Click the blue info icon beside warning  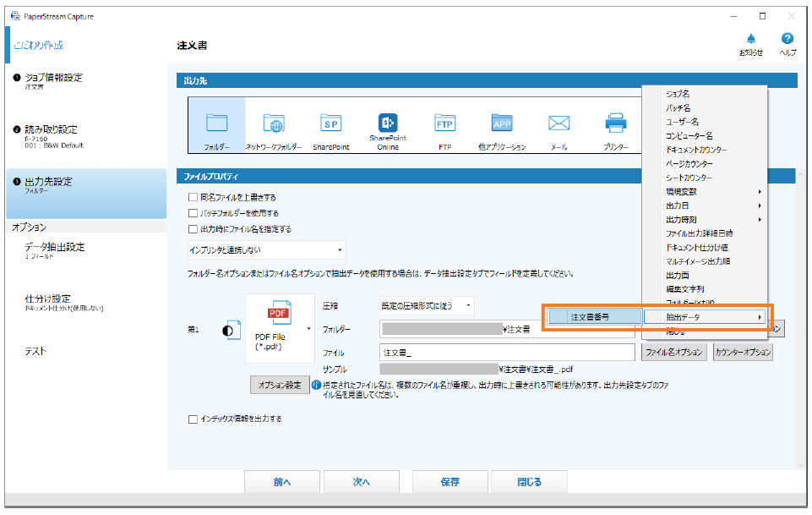316,385
